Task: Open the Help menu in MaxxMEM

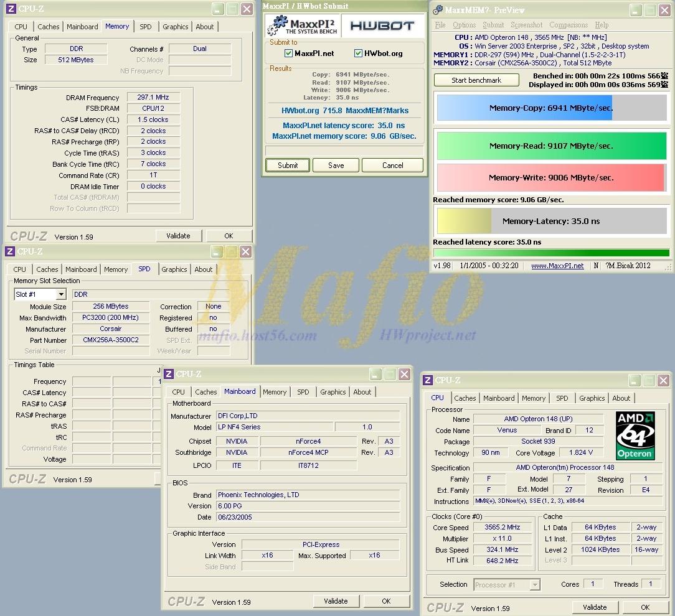Action: [x=602, y=25]
